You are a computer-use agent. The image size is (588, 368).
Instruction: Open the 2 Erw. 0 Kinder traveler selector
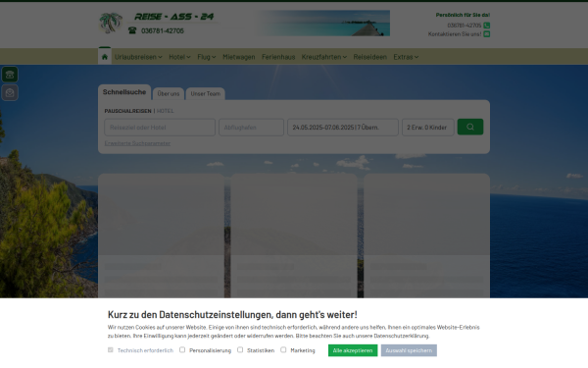[428, 128]
